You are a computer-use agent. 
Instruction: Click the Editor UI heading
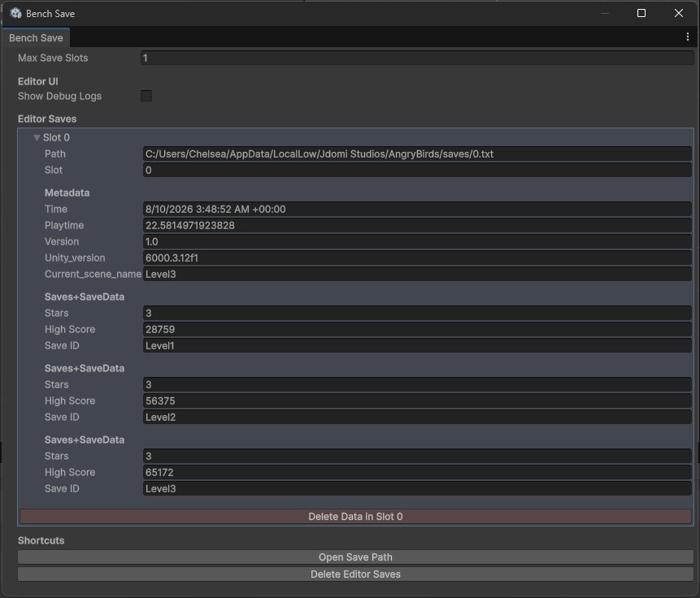(x=38, y=81)
